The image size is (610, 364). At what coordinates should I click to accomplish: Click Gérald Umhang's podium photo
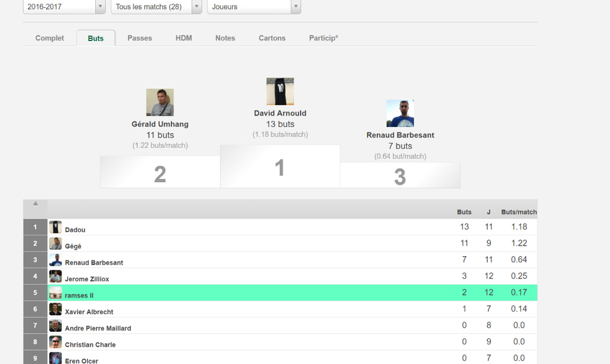[x=160, y=102]
